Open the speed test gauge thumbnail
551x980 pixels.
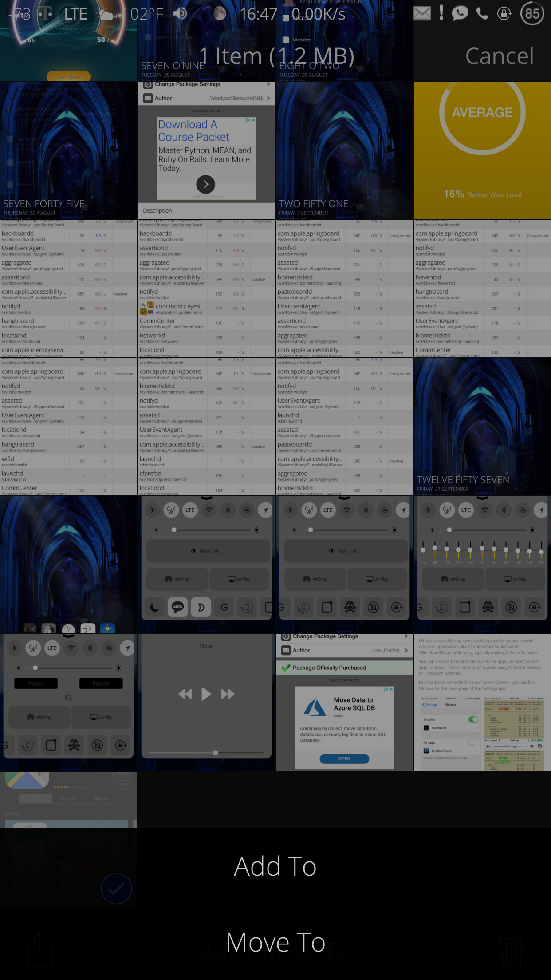pos(69,41)
